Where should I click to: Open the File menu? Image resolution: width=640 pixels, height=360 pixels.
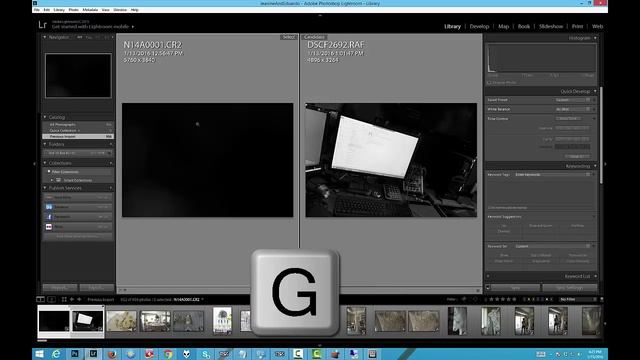[x=37, y=10]
